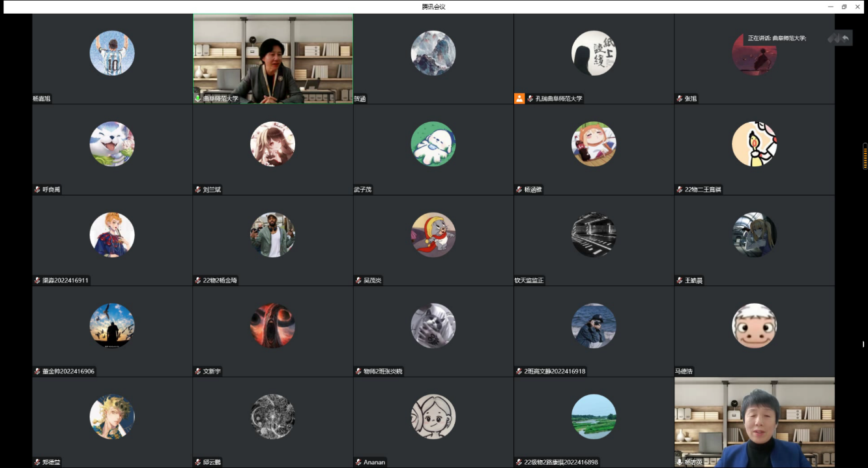Screen dimensions: 868x468
Task: Click the landscape avatar of 22级物2路康琪
Action: coord(593,417)
